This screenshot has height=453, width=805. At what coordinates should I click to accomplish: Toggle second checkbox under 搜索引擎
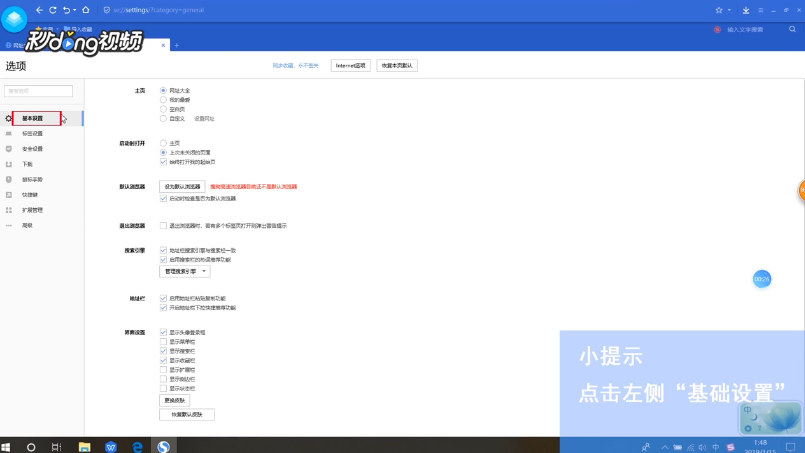click(x=163, y=259)
